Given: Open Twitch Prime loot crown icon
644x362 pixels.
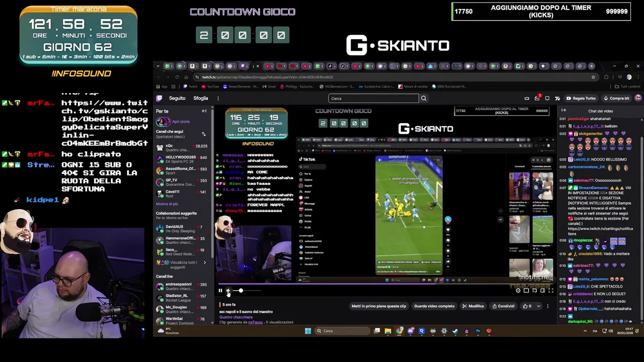Looking at the screenshot, I should click(x=527, y=99).
